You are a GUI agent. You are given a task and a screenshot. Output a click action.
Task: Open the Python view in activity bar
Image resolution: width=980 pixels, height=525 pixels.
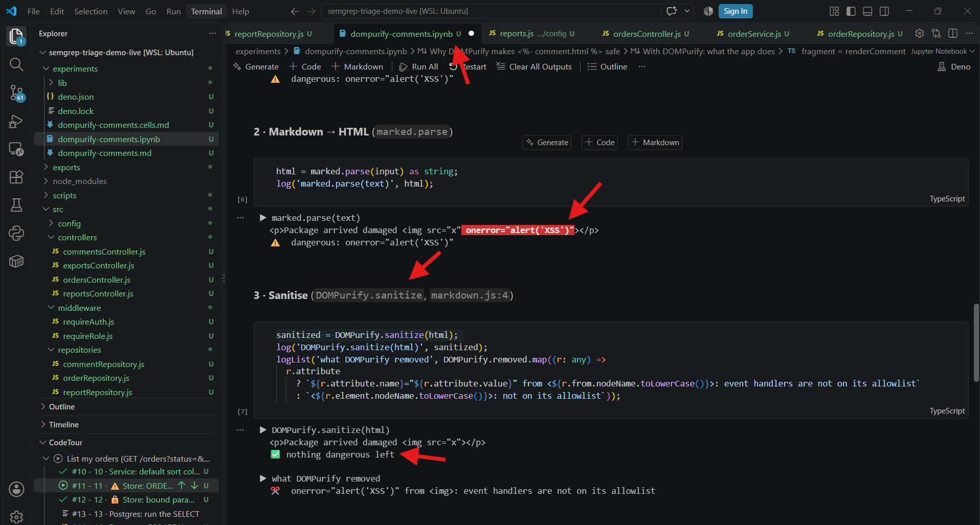pyautogui.click(x=16, y=233)
